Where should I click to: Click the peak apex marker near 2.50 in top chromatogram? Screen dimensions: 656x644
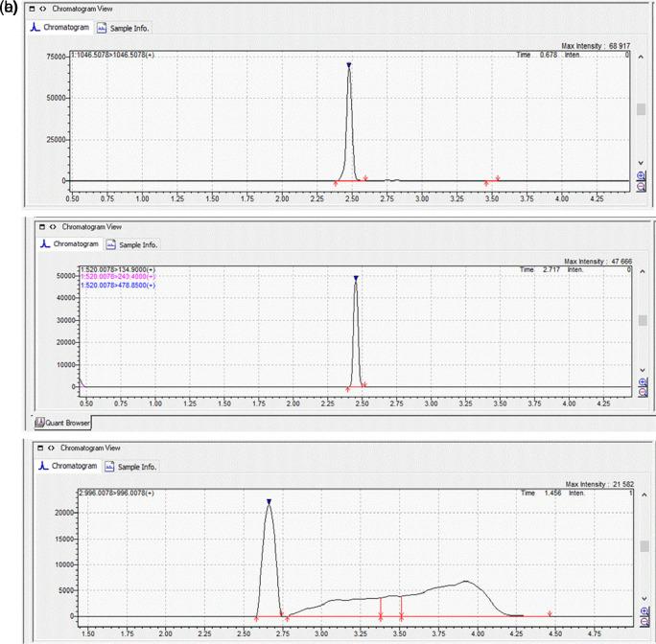click(x=349, y=65)
